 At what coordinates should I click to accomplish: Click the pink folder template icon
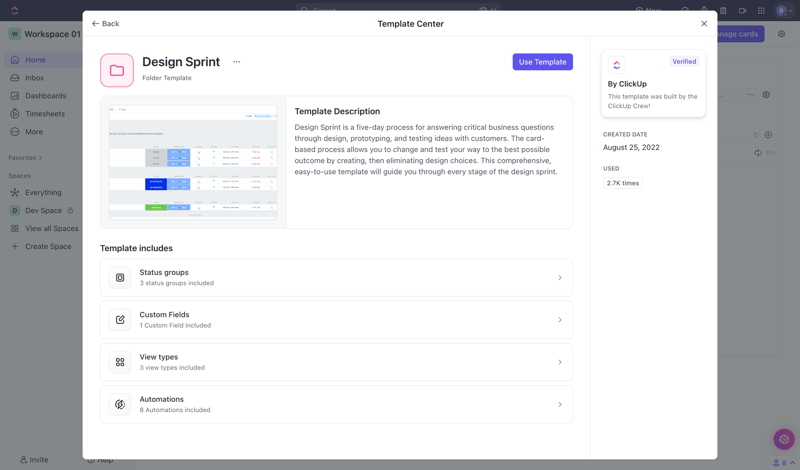click(x=117, y=70)
